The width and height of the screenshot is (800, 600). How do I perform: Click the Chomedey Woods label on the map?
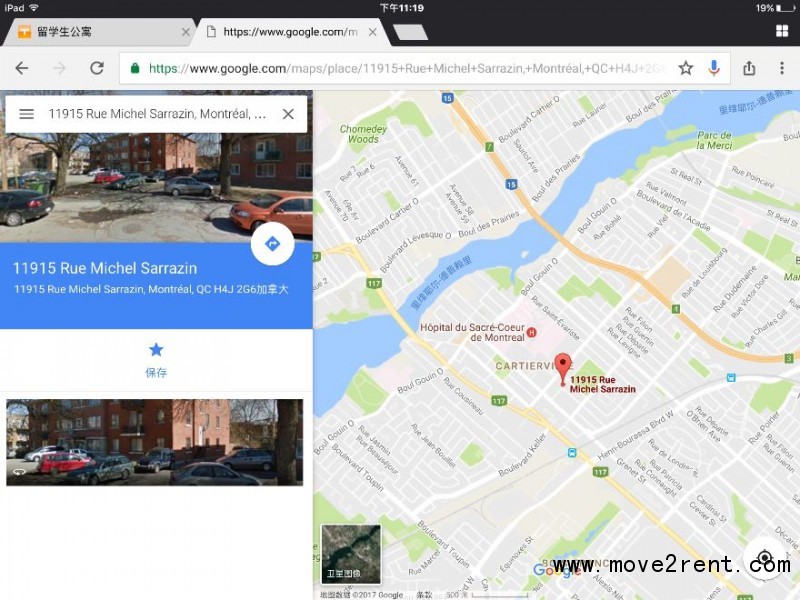coord(363,134)
